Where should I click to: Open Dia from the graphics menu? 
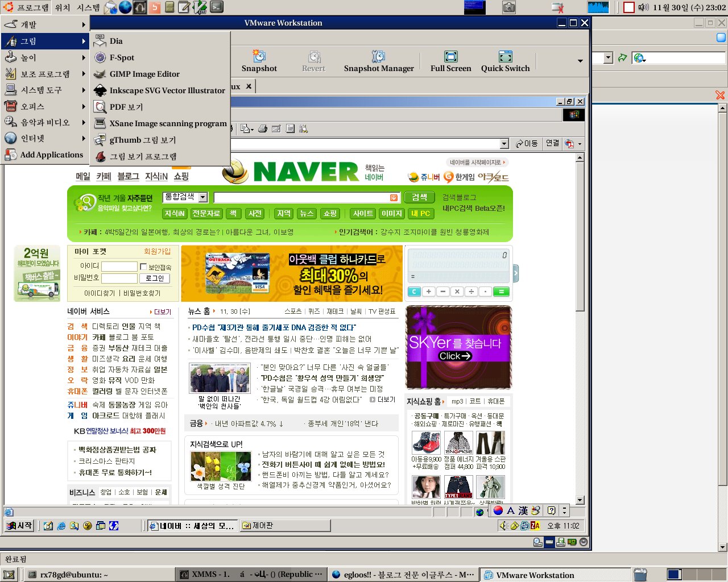(161, 41)
